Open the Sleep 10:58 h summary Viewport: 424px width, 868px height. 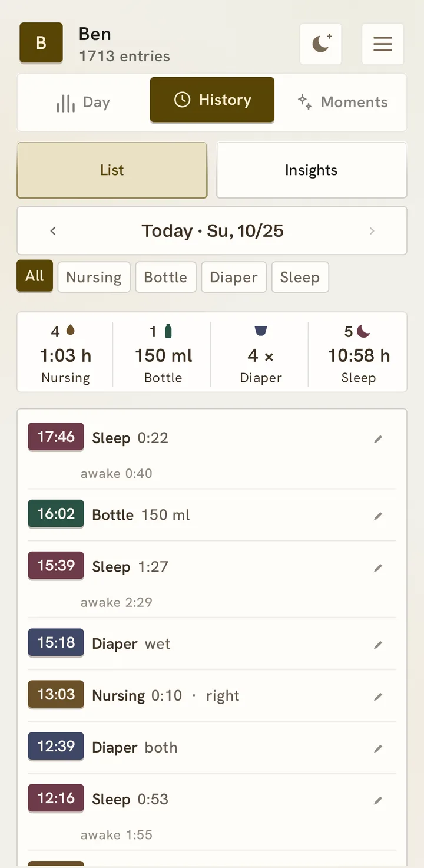click(358, 352)
